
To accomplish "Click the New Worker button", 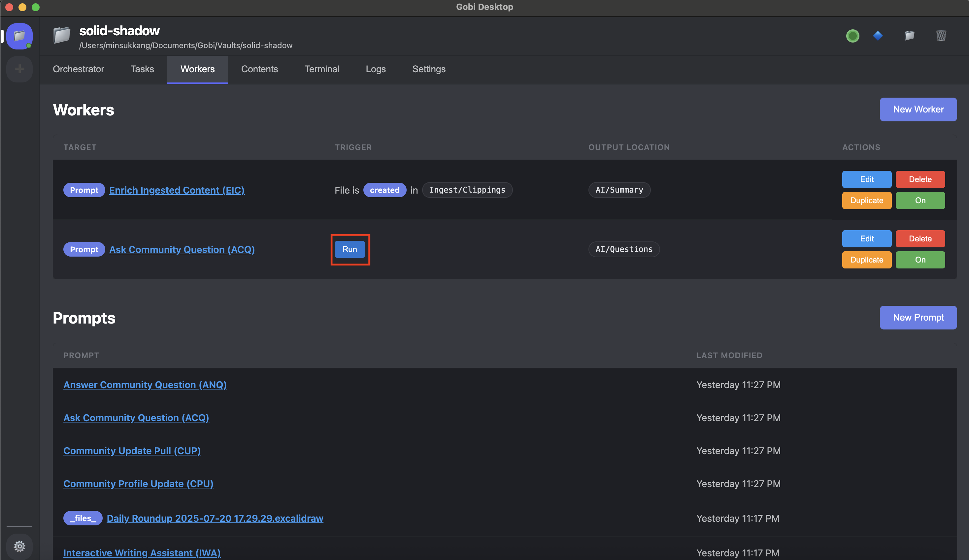I will click(x=918, y=109).
